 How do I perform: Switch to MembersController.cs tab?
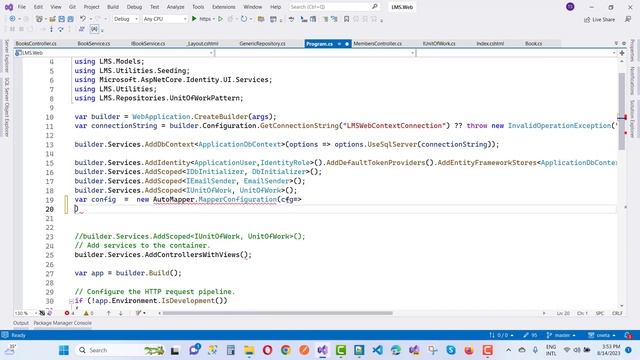pos(378,43)
